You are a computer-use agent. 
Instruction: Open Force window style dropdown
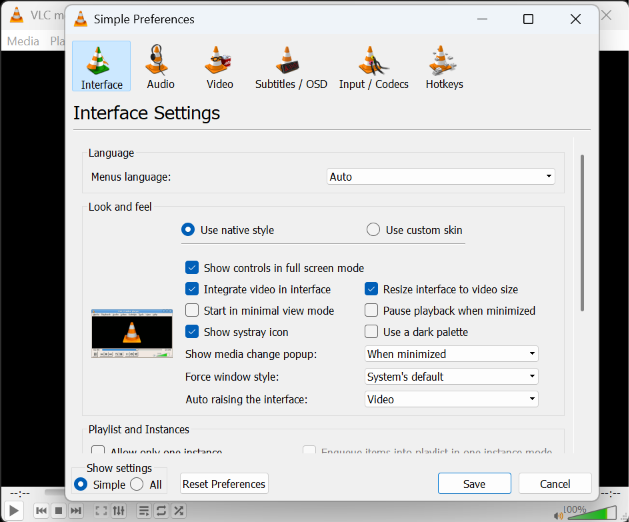[451, 376]
